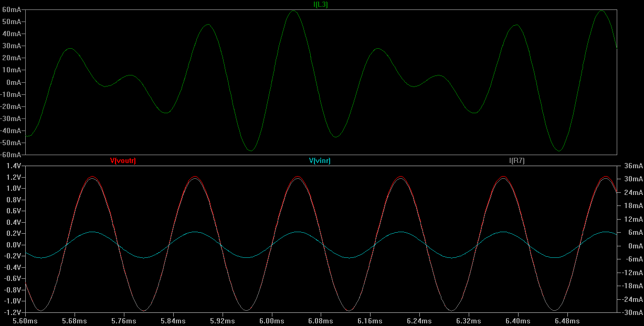
Task: Click the 0mA label on upper pane axis
Action: pos(13,82)
